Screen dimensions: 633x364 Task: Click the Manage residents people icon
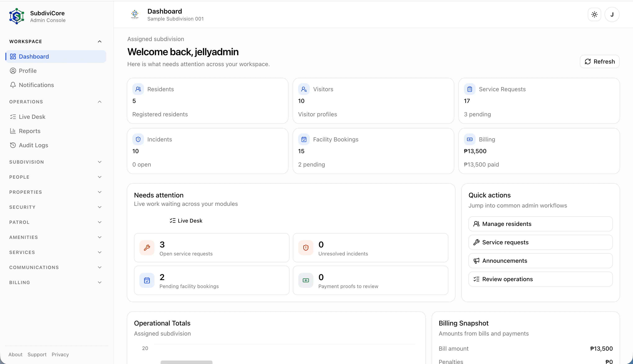pos(476,224)
